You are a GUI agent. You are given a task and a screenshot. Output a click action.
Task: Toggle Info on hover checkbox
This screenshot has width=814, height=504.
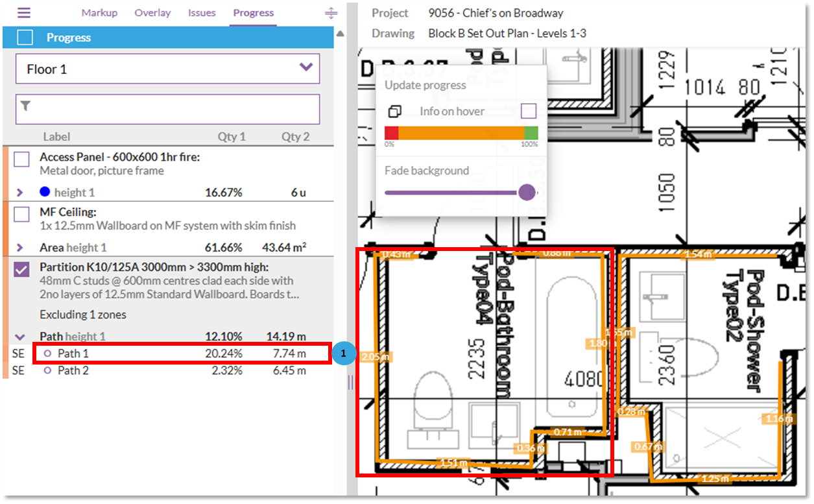click(x=529, y=110)
